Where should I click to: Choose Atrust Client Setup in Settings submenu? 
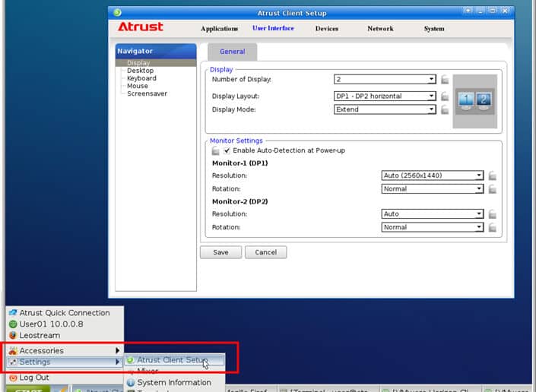pyautogui.click(x=174, y=360)
